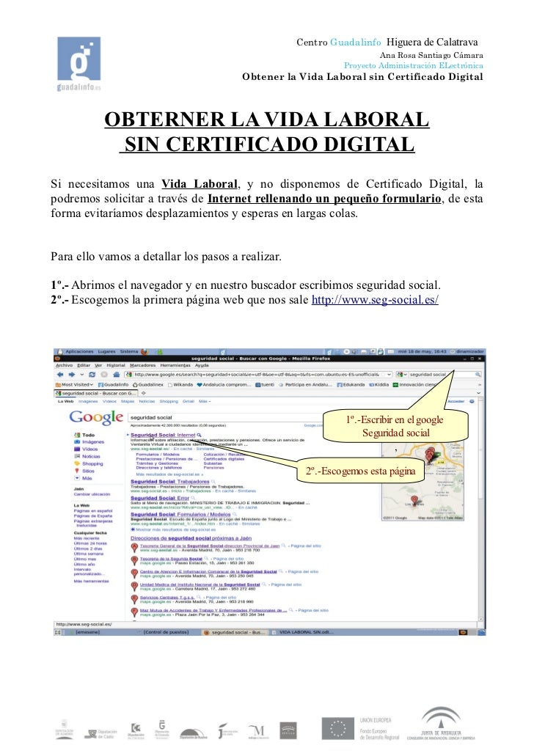Open the Wikanda bookmark
Screen dimensions: 534x756
click(180, 385)
